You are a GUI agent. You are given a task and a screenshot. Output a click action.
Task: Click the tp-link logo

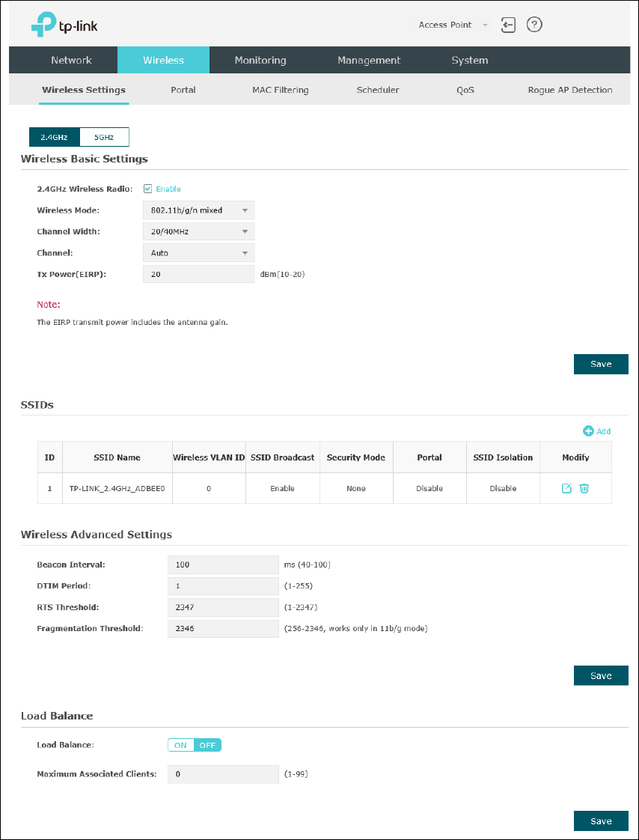click(x=65, y=25)
